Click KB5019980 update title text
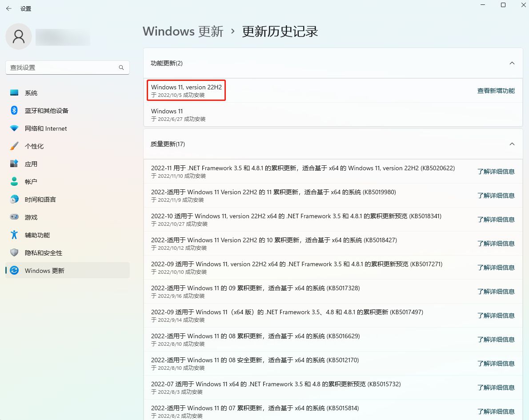 tap(273, 192)
